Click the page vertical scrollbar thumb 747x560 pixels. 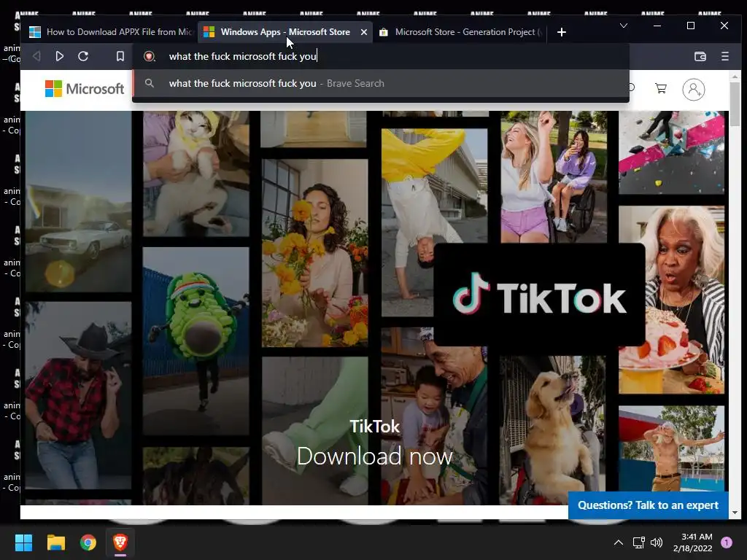(x=735, y=104)
